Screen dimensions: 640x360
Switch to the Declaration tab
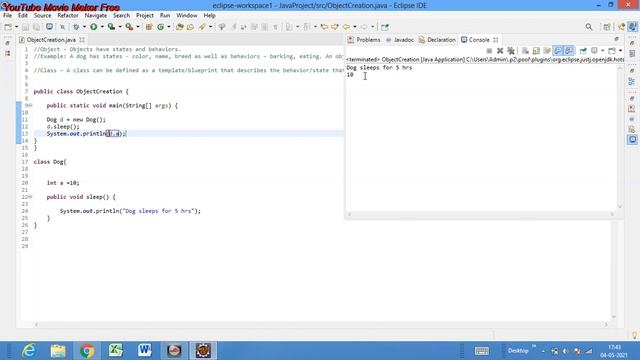coord(437,40)
